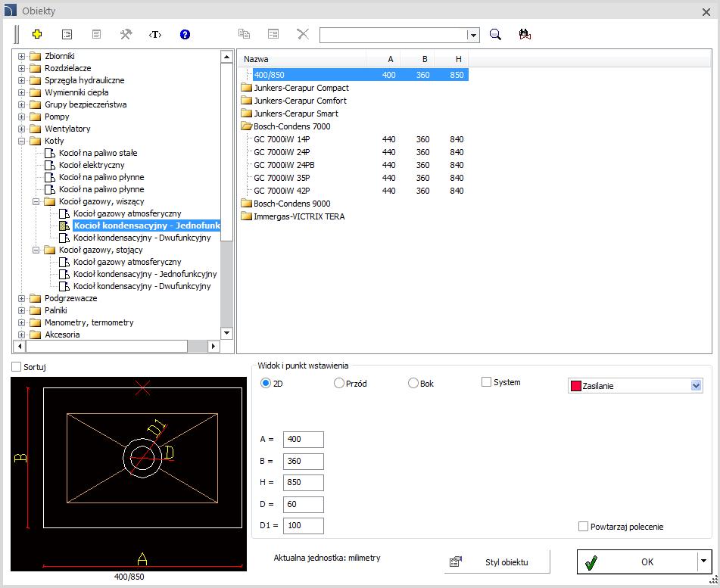Image resolution: width=720 pixels, height=588 pixels.
Task: Toggle the System checkbox
Action: tap(486, 382)
